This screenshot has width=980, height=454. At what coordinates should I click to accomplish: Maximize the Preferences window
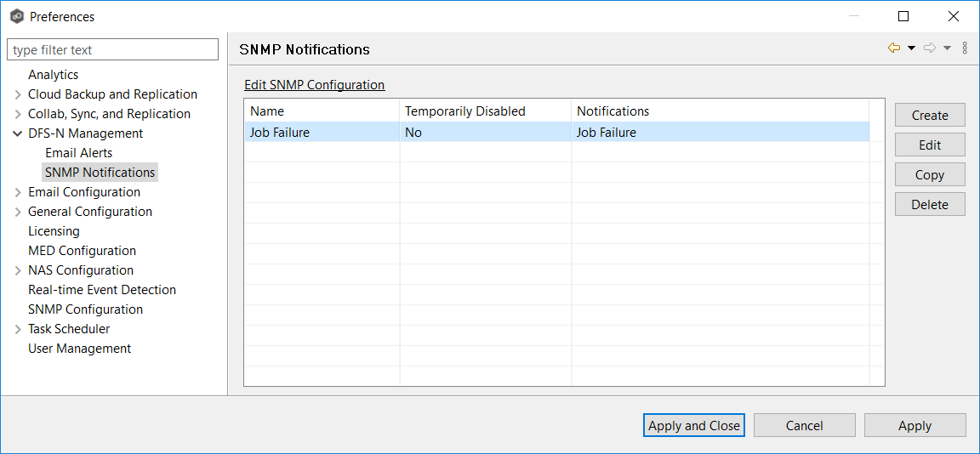903,16
